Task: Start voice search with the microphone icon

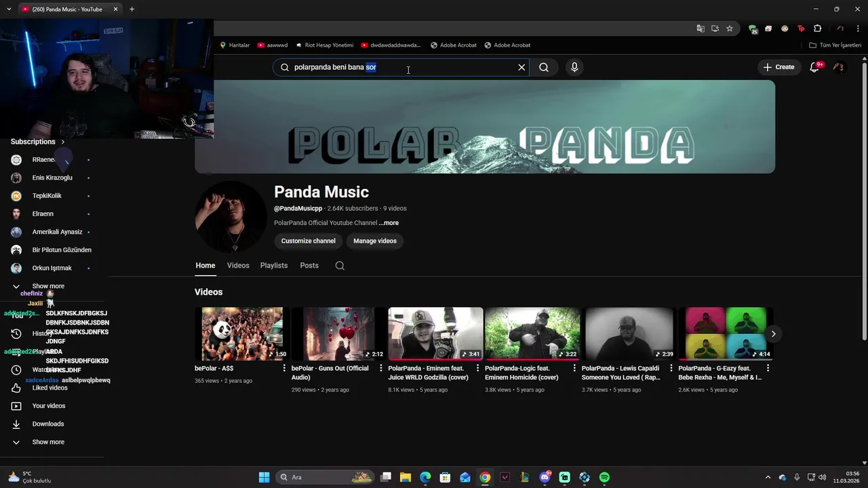Action: pyautogui.click(x=574, y=67)
